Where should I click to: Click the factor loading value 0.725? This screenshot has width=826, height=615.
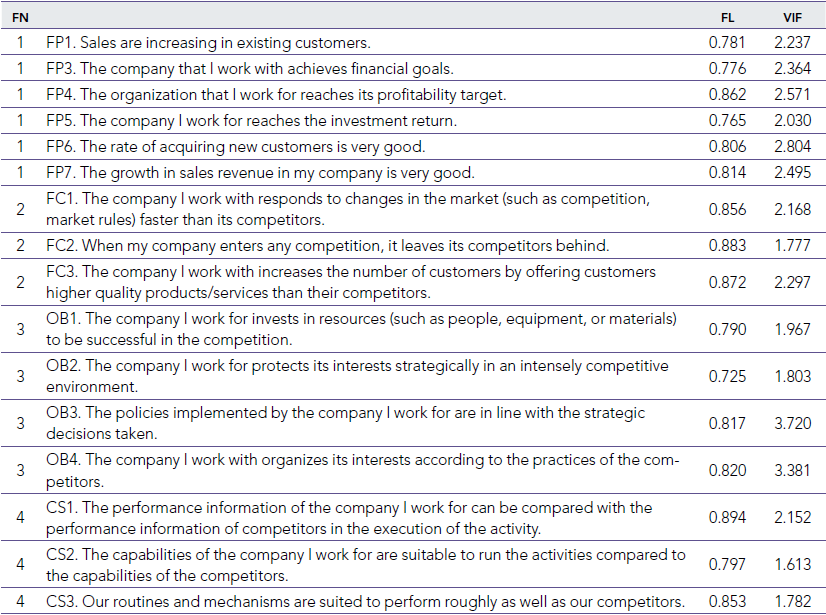coord(727,376)
